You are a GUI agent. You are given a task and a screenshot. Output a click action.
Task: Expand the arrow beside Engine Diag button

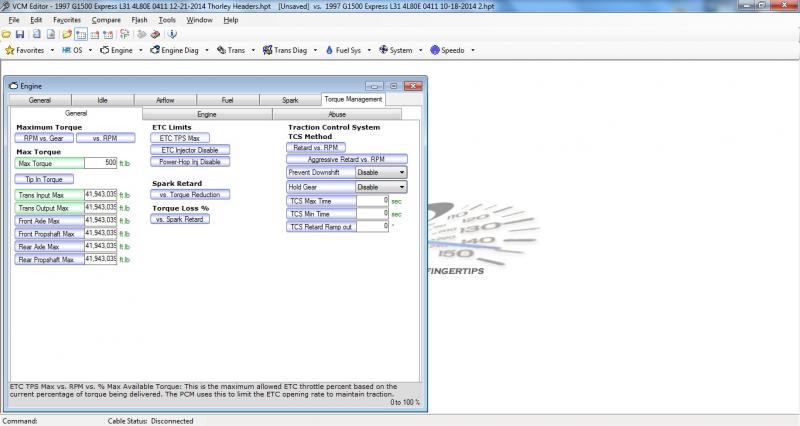pyautogui.click(x=207, y=50)
